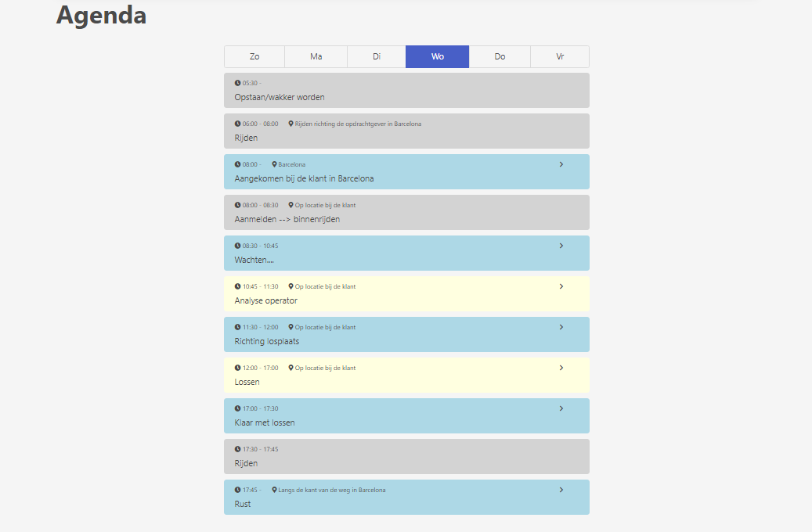
Task: Select the Vr day tab
Action: [560, 56]
